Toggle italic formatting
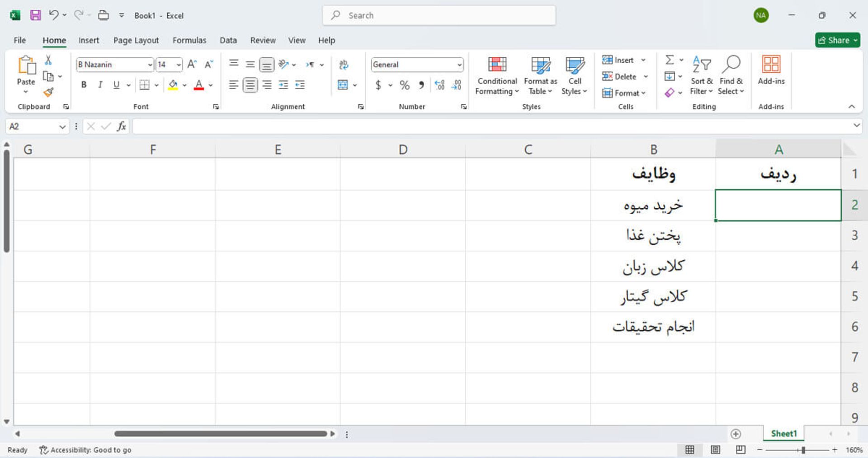Viewport: 868px width, 458px height. (x=100, y=84)
